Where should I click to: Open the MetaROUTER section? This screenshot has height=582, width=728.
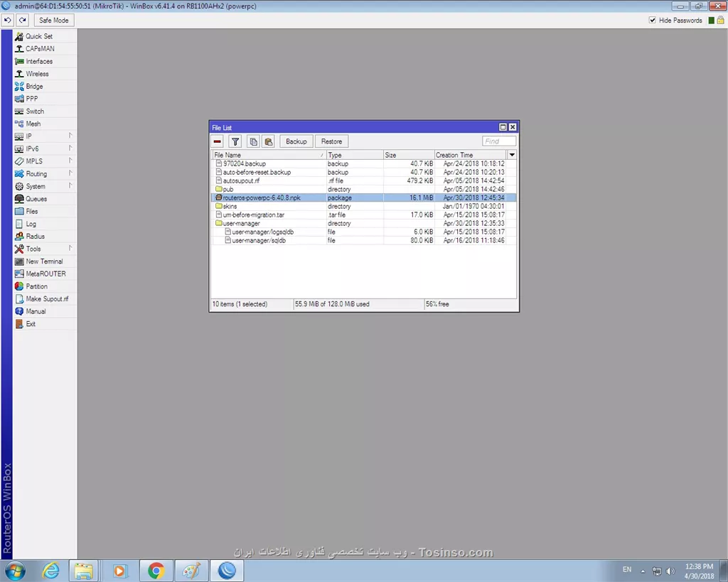[45, 274]
